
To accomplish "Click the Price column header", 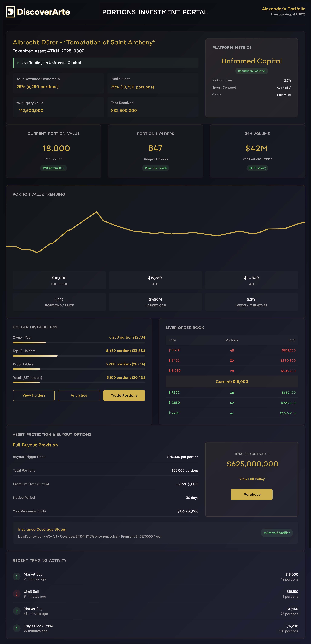I will pyautogui.click(x=172, y=340).
